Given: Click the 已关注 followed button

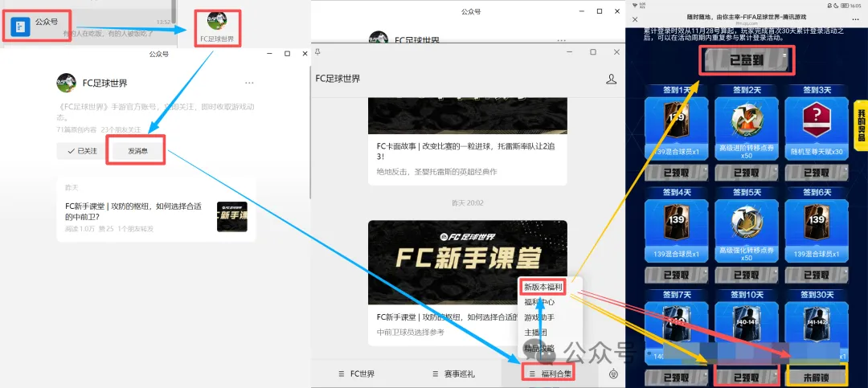Looking at the screenshot, I should click(81, 150).
